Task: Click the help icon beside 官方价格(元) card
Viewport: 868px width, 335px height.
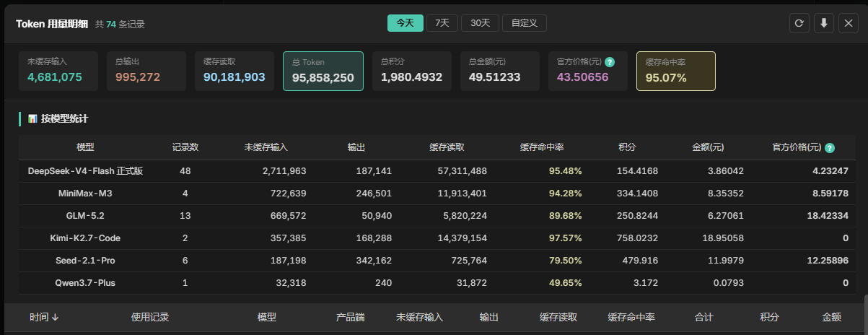Action: tap(610, 62)
